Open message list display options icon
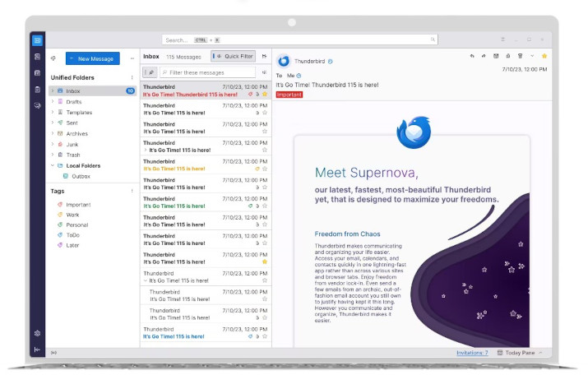The height and width of the screenshot is (375, 588). (x=264, y=56)
